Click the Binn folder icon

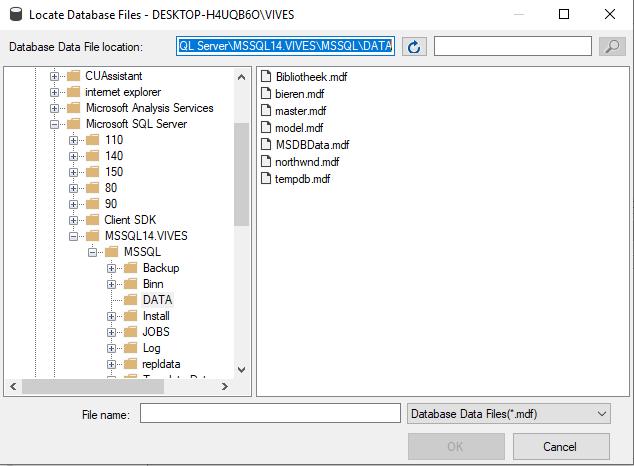click(x=131, y=284)
